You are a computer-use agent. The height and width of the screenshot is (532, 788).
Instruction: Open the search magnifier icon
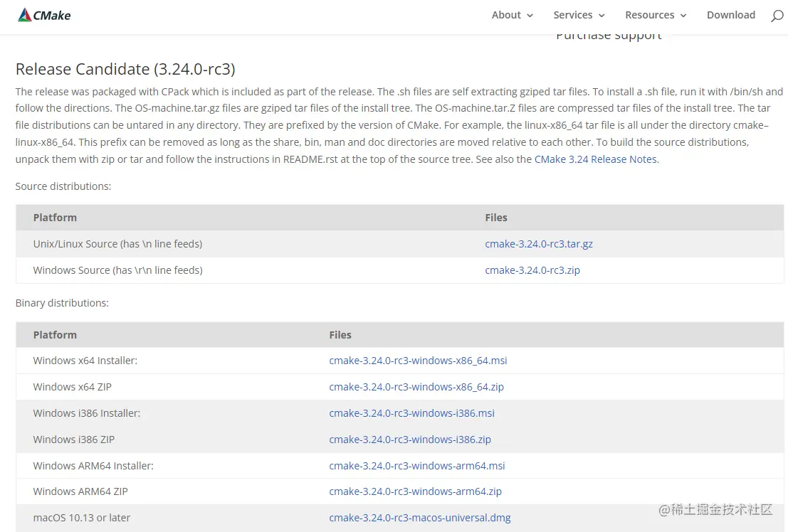click(x=777, y=16)
